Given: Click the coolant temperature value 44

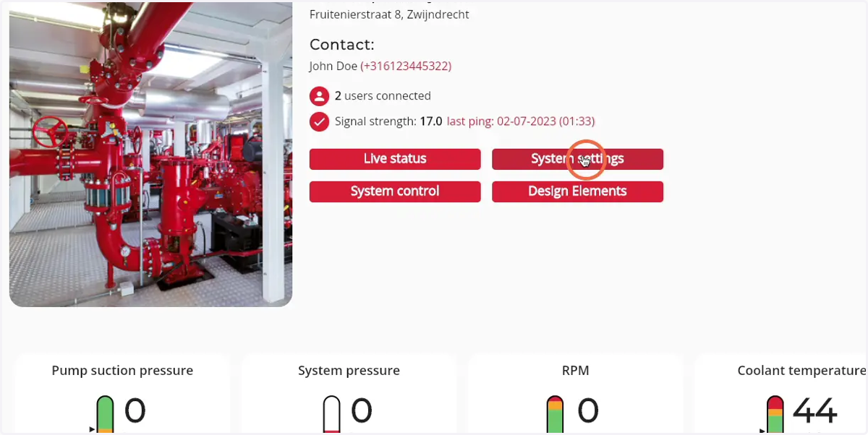Looking at the screenshot, I should click(x=815, y=411).
